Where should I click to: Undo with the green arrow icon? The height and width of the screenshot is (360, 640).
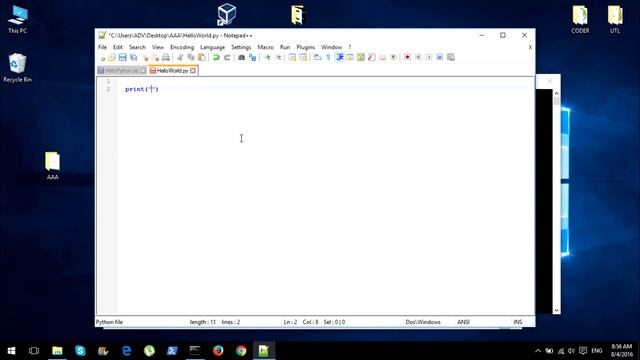pos(216,58)
